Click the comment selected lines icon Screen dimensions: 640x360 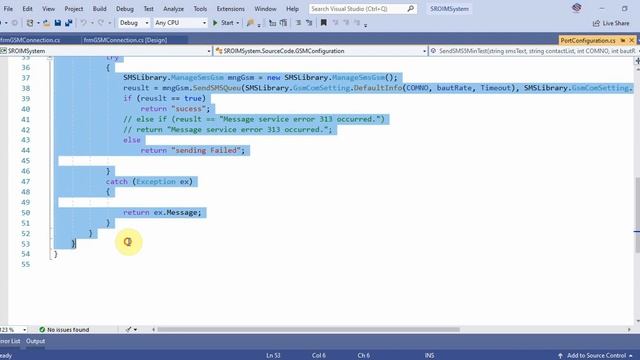coord(298,23)
